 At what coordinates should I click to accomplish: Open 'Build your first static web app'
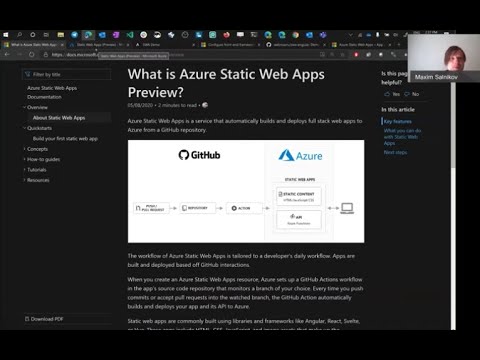point(65,138)
